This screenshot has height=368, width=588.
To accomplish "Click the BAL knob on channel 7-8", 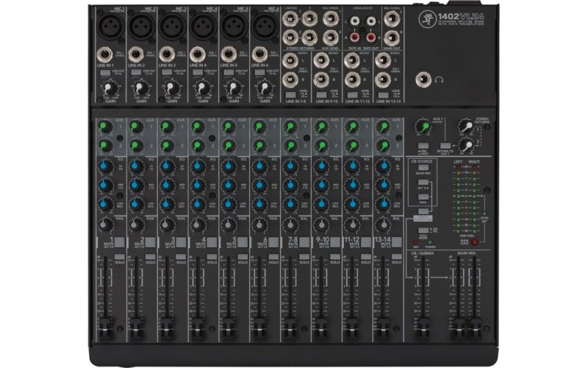I will [x=290, y=225].
